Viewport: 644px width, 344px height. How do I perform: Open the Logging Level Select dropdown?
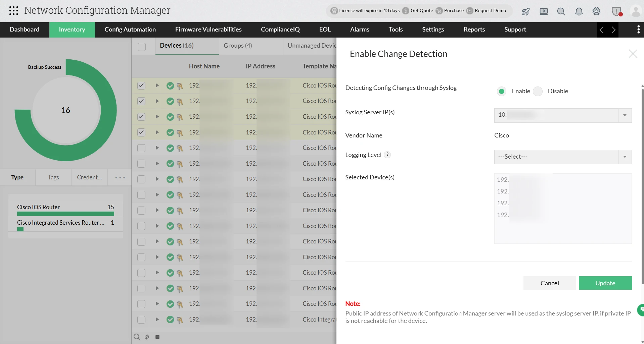[x=625, y=157]
